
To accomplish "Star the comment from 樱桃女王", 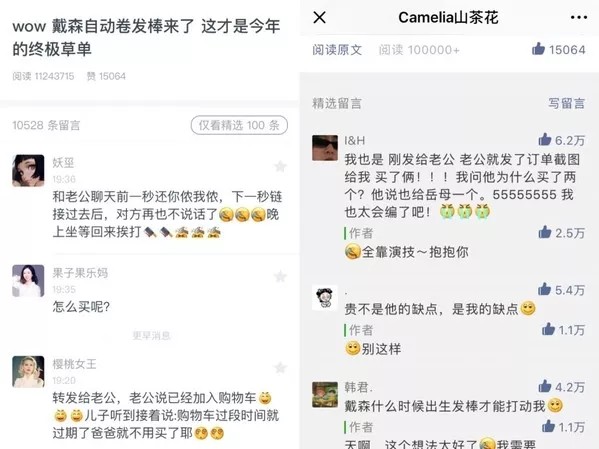I will pos(280,368).
